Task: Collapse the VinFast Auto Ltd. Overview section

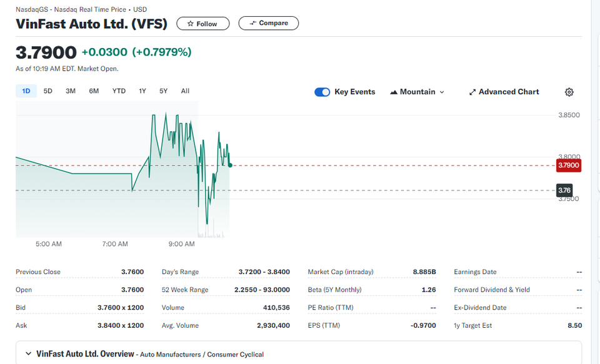Action: [28, 353]
